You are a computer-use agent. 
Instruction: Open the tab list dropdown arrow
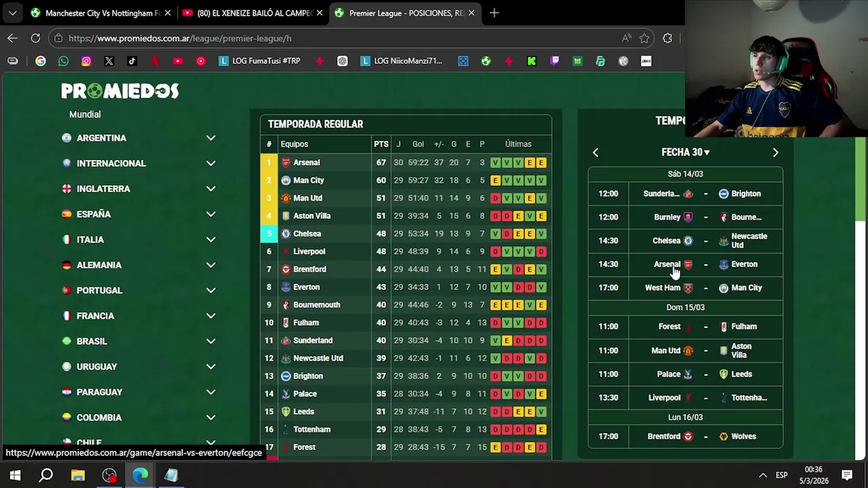pos(12,13)
